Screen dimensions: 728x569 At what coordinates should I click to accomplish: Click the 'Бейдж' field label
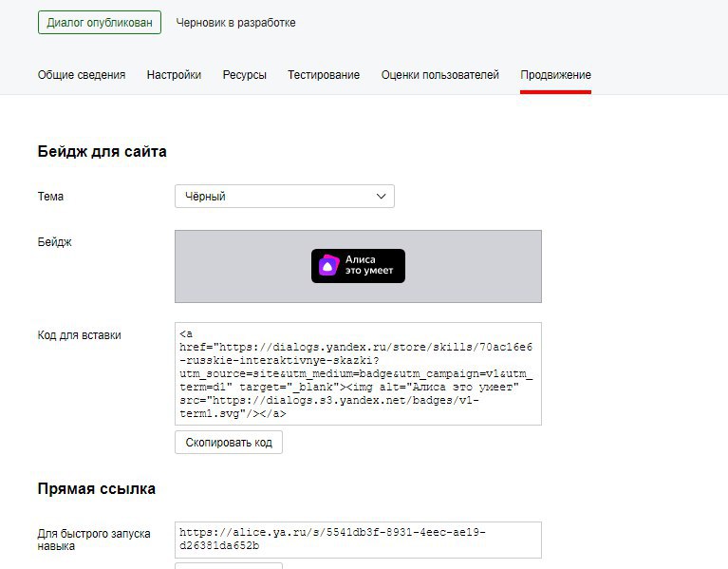point(55,242)
